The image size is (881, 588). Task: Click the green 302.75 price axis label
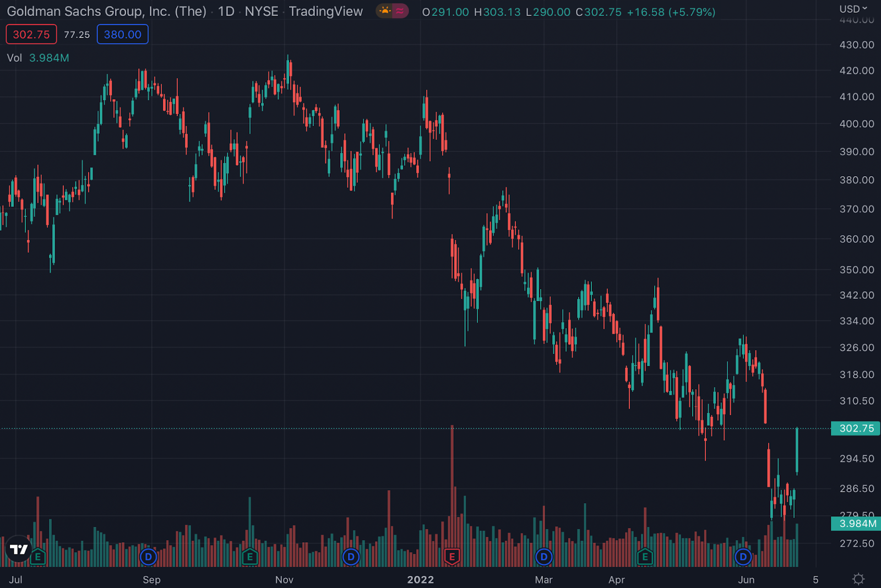coord(856,428)
